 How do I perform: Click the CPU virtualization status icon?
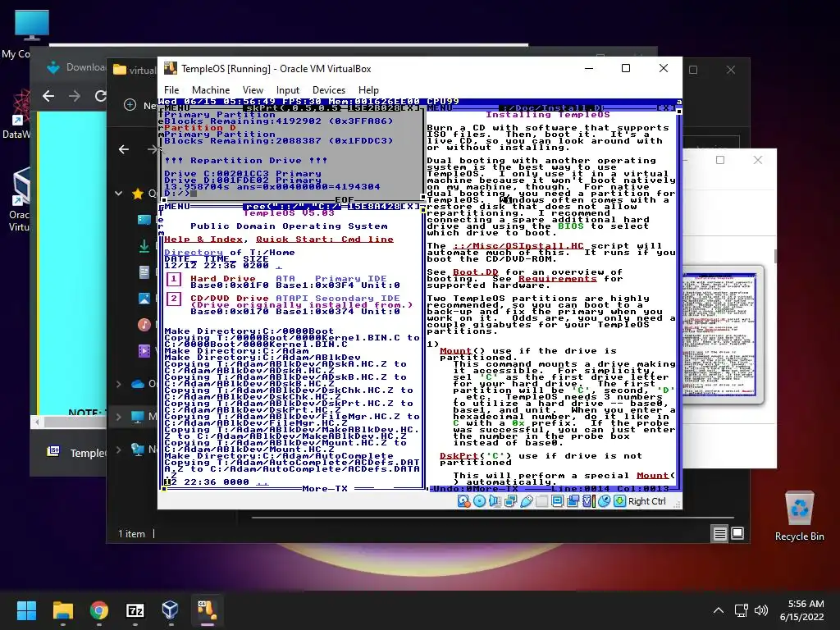coord(588,501)
